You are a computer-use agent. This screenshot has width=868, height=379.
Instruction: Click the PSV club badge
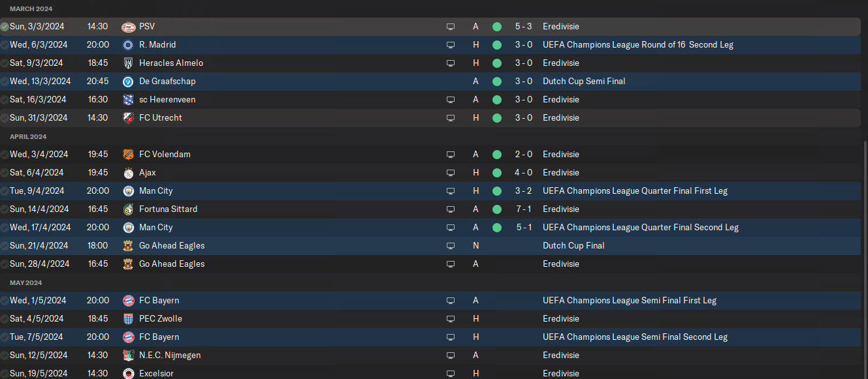(x=128, y=27)
